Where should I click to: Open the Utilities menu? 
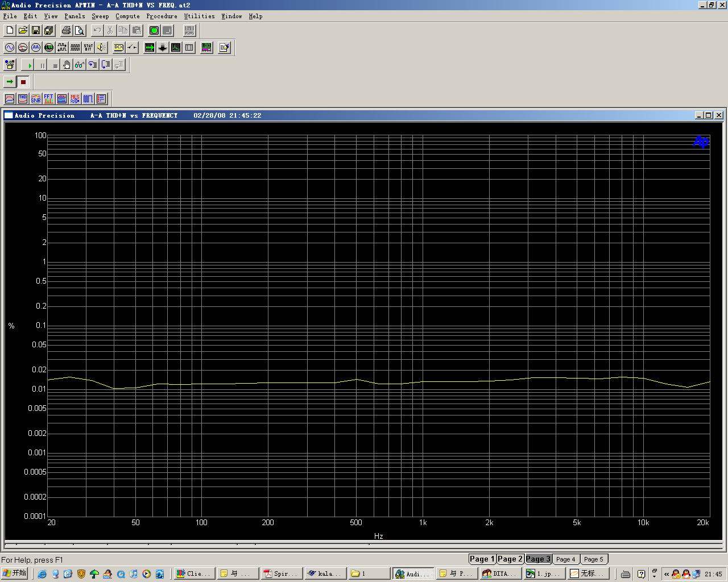tap(199, 16)
